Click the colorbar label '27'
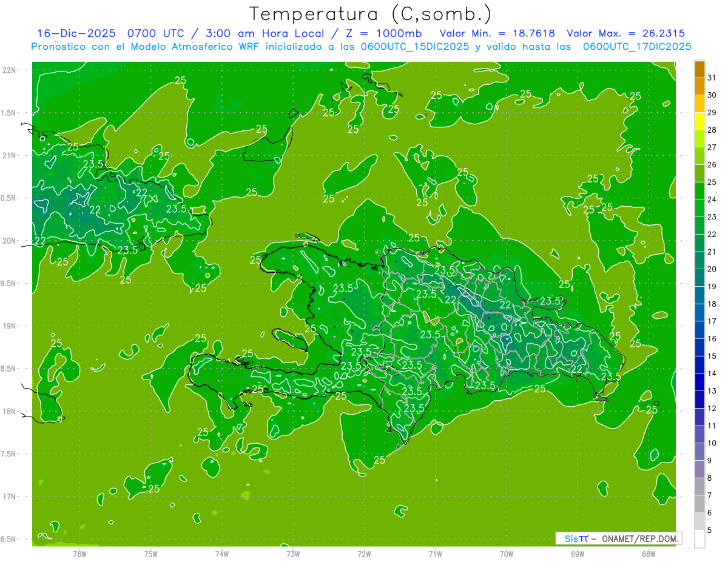Screen dimensions: 728x562 coord(712,147)
